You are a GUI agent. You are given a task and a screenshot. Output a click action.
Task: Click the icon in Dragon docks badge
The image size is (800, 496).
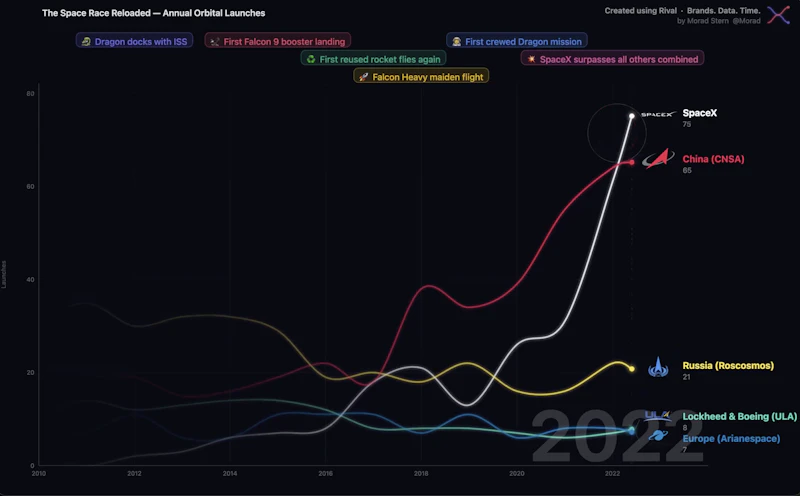pos(86,42)
